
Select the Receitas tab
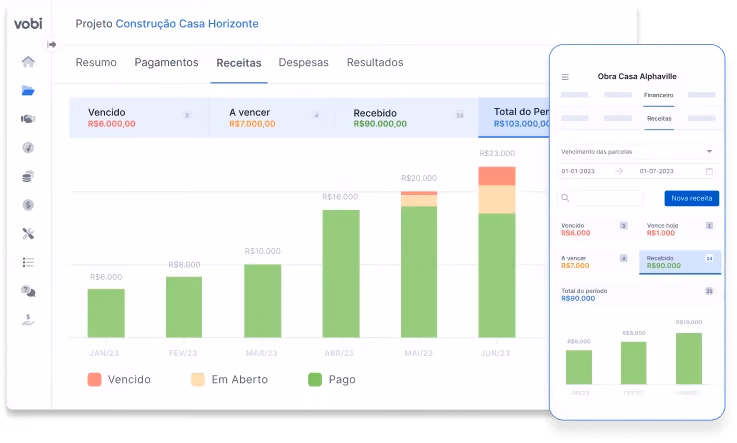239,63
